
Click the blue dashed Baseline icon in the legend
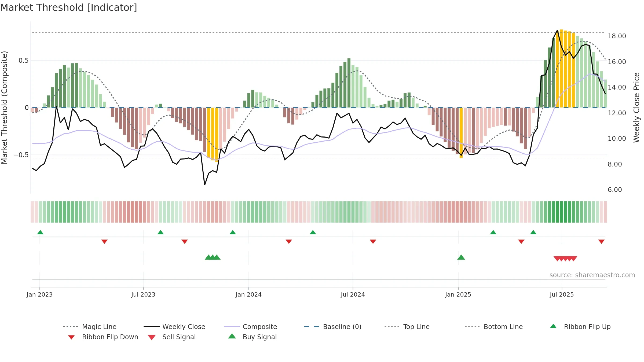(312, 327)
